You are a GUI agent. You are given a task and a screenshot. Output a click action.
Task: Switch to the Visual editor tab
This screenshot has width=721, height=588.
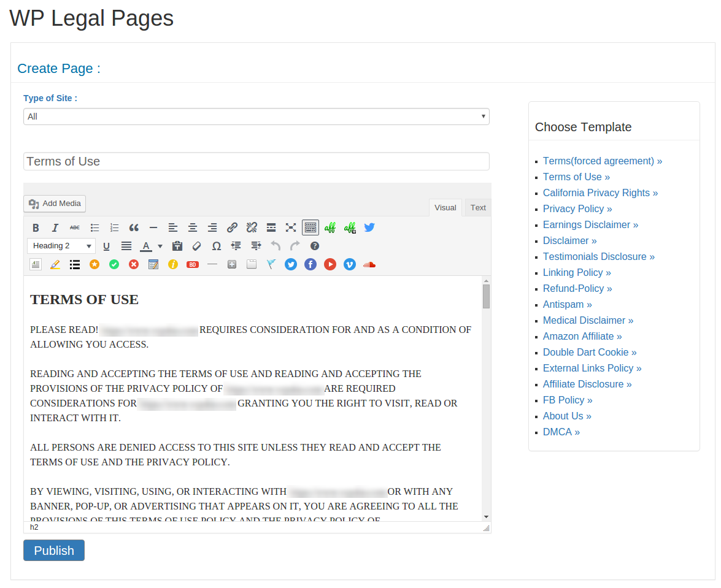point(445,207)
